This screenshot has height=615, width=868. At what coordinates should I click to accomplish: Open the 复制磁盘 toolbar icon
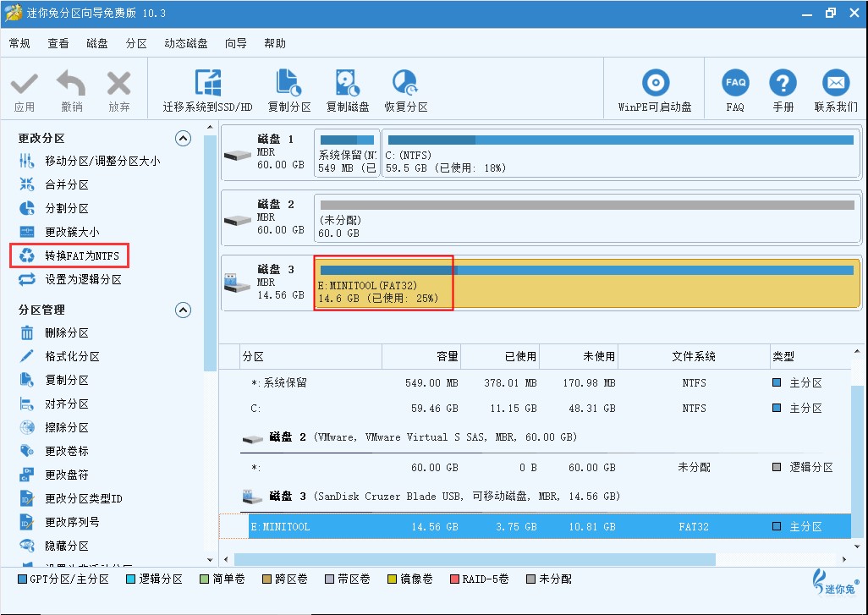tap(347, 83)
